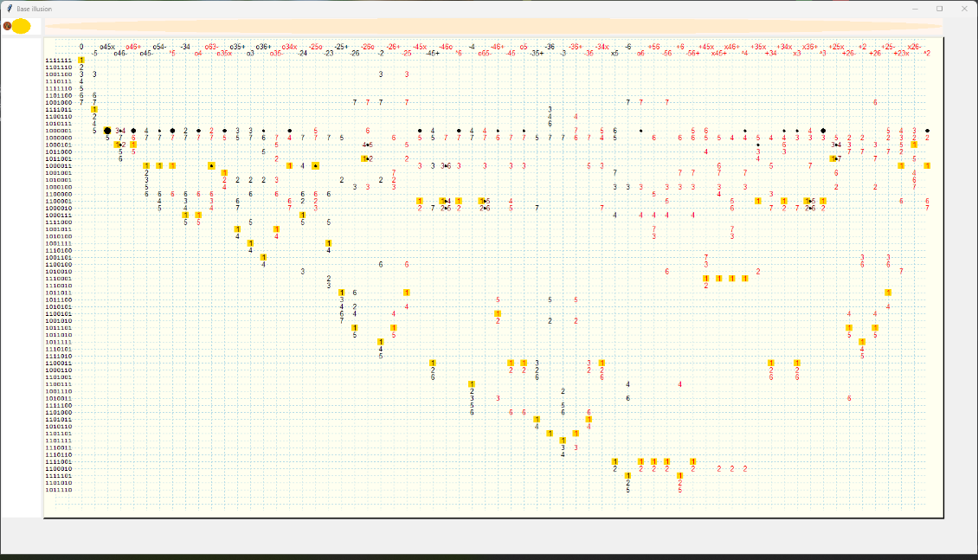Select the red column header +45x
Viewport: 978px width, 560px height.
click(x=706, y=47)
